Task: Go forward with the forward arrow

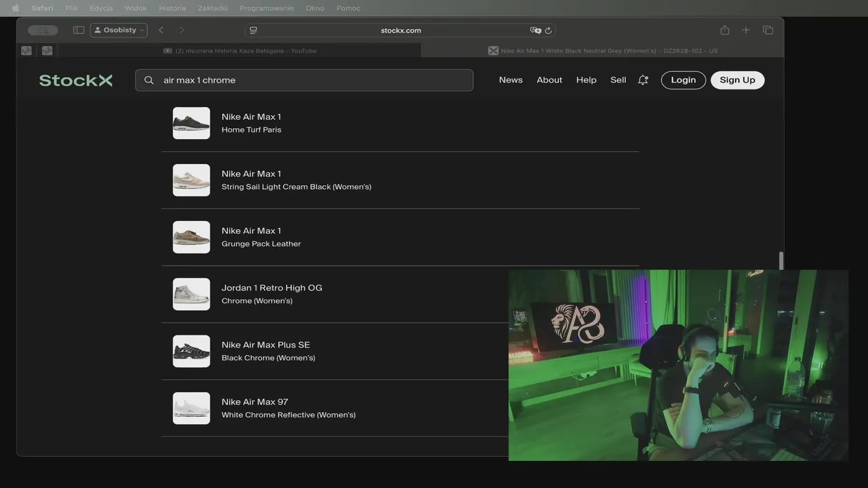Action: click(x=181, y=30)
